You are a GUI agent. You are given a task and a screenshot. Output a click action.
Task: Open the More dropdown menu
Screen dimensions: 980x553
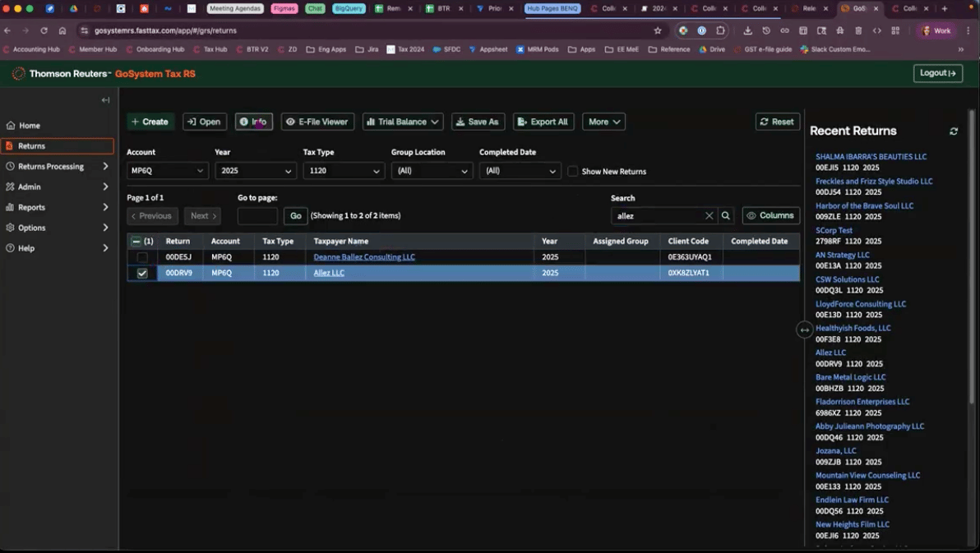pyautogui.click(x=603, y=122)
